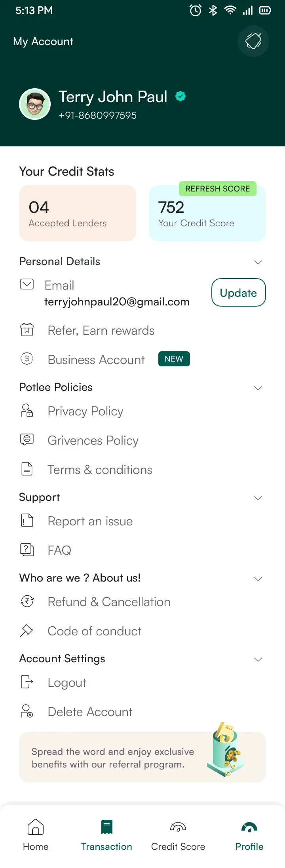Tap the rotate card icon in header
285x868 pixels.
click(x=253, y=41)
